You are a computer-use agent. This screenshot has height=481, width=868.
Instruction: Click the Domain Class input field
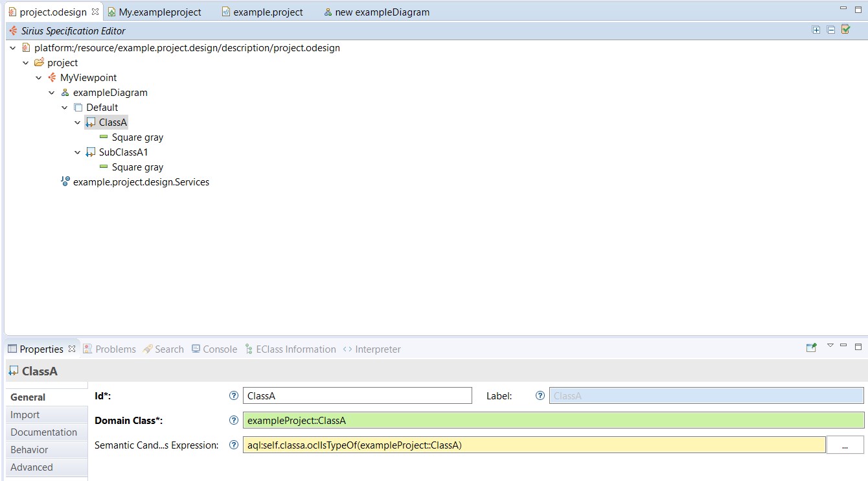click(x=553, y=420)
